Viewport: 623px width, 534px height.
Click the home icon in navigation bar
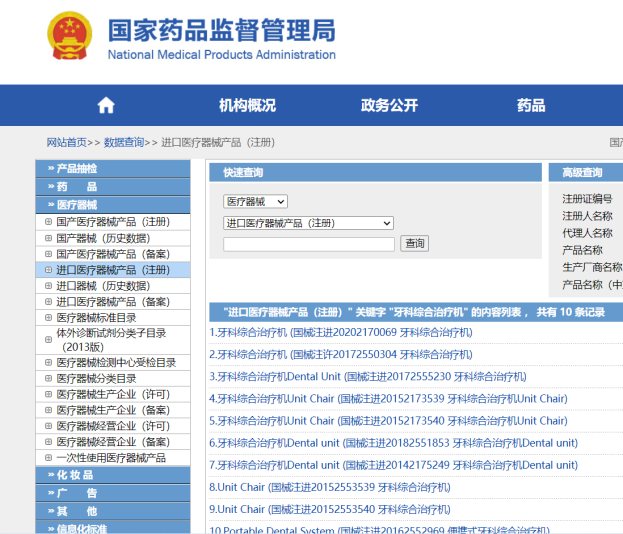coord(106,106)
